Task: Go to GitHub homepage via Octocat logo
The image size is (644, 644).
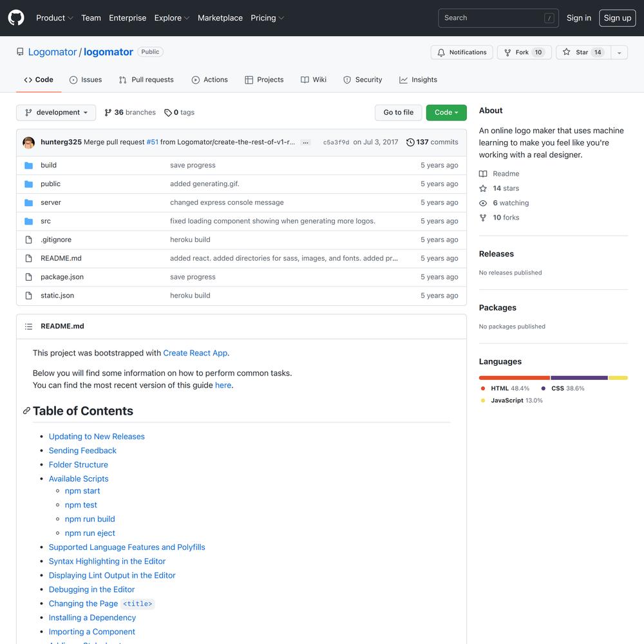Action: 16,18
